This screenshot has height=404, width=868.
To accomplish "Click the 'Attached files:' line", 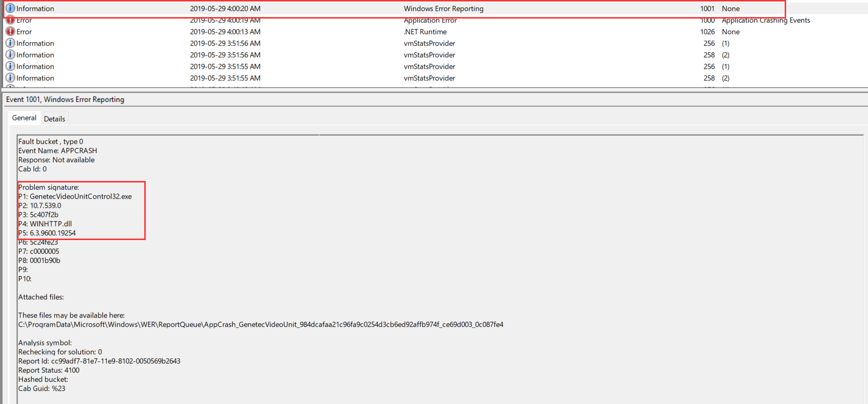I will click(41, 297).
